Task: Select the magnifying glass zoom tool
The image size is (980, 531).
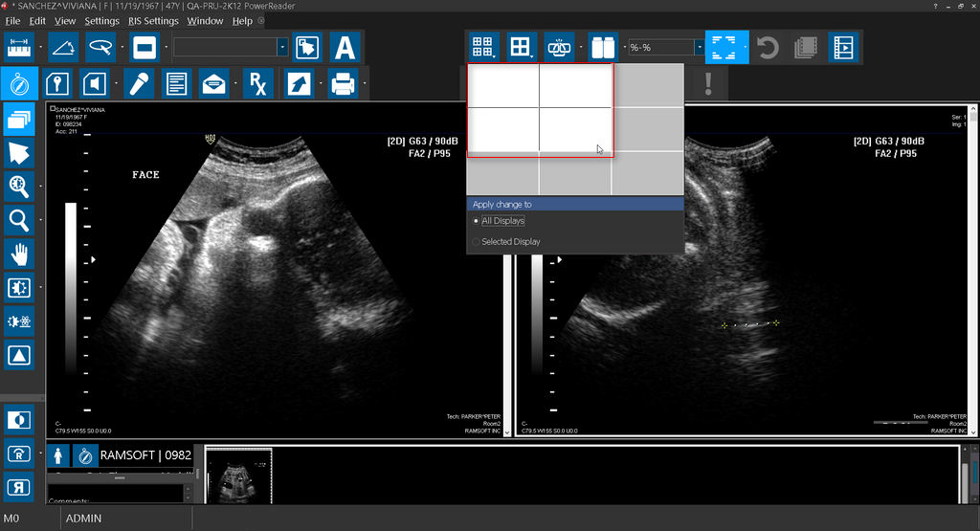Action: (19, 220)
